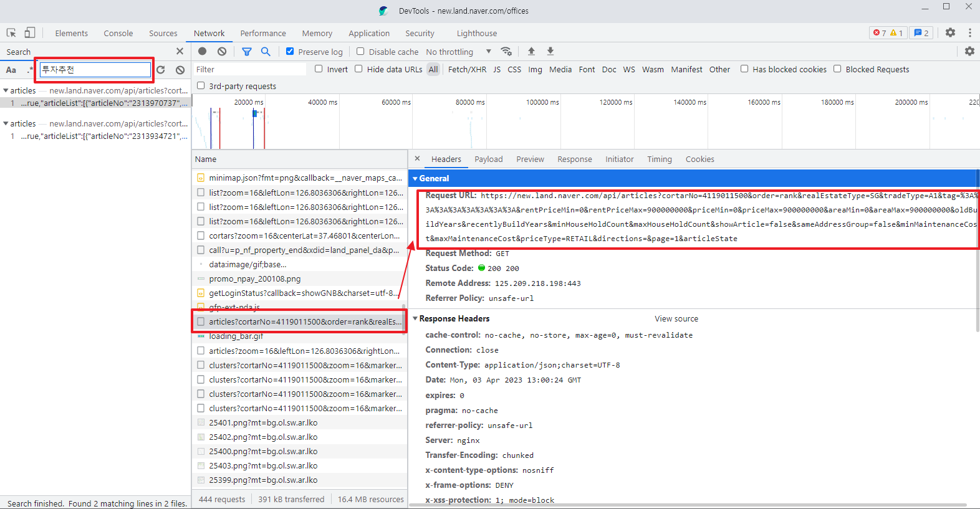
Task: Collapse the Response Headers section
Action: [415, 318]
